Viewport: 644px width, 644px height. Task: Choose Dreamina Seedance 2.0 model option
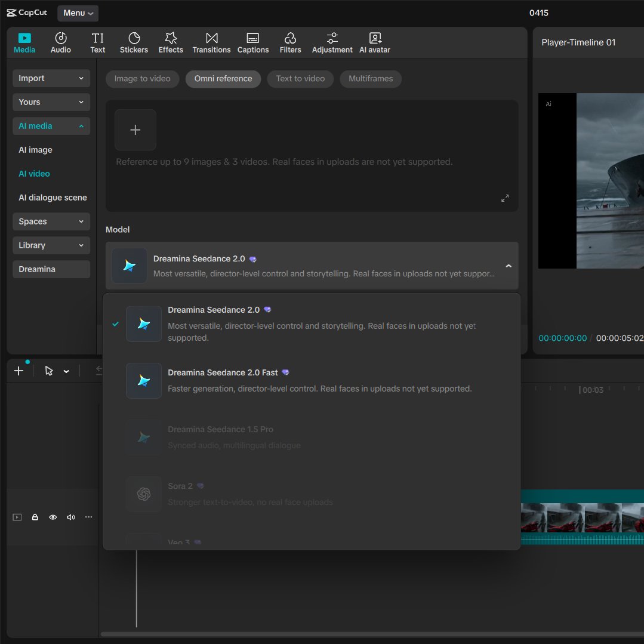[x=312, y=323]
